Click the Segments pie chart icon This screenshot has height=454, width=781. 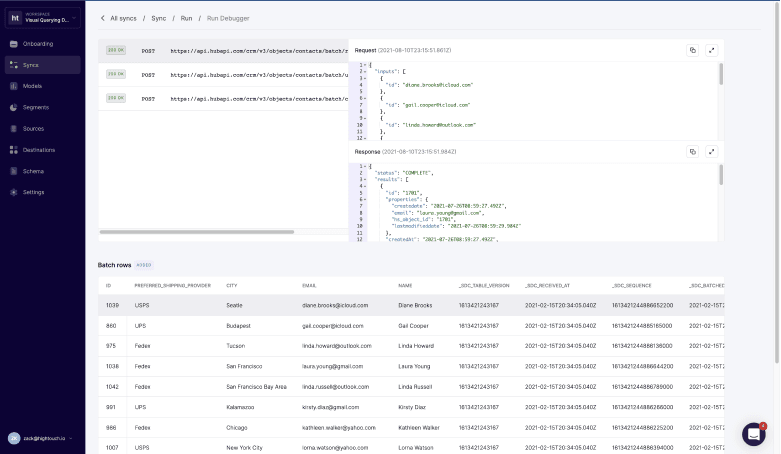tap(13, 107)
